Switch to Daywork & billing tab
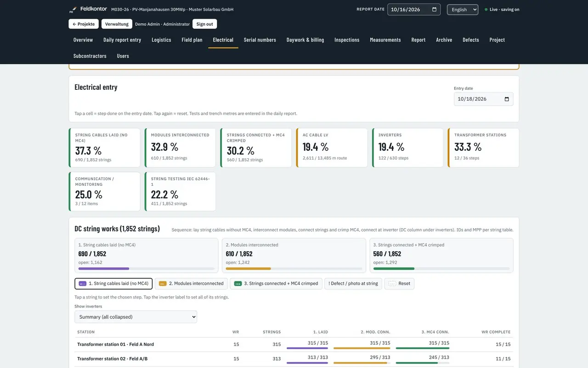588x368 pixels. coord(305,40)
